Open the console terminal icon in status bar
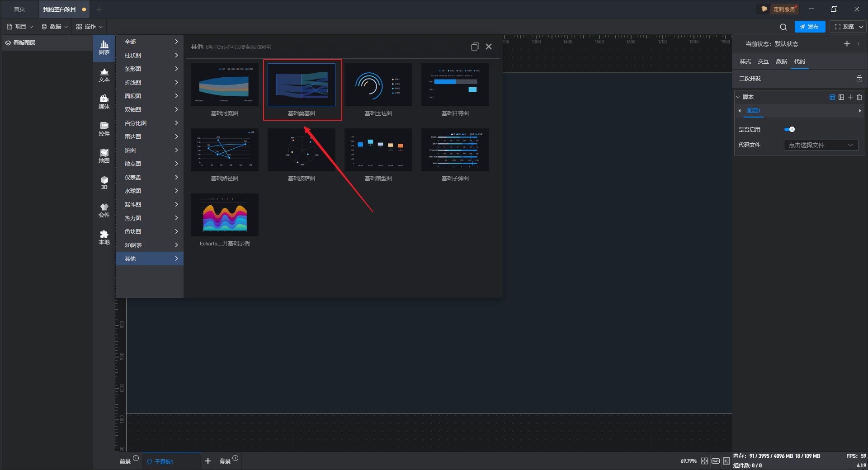Image resolution: width=868 pixels, height=470 pixels. point(726,461)
